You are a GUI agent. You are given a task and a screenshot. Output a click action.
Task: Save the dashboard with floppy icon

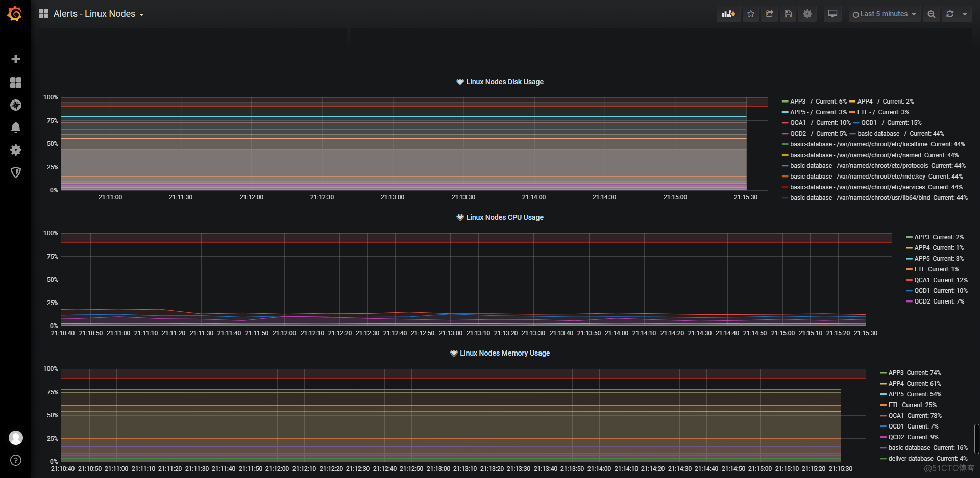tap(788, 14)
